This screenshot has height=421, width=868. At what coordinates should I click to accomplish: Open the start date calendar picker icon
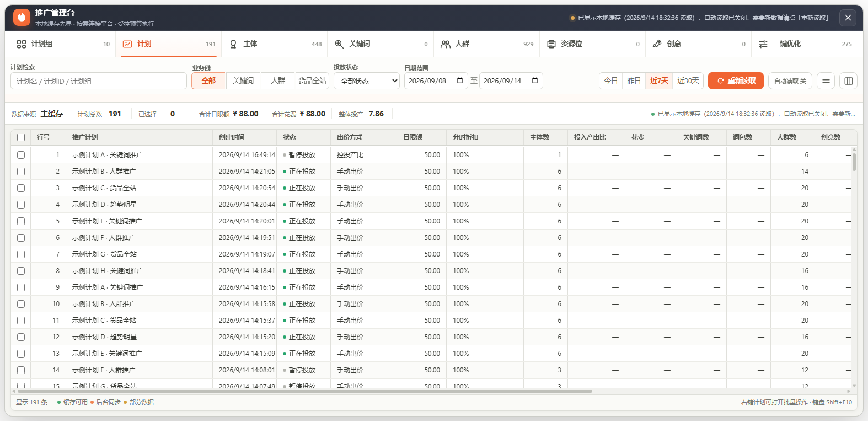tap(460, 81)
